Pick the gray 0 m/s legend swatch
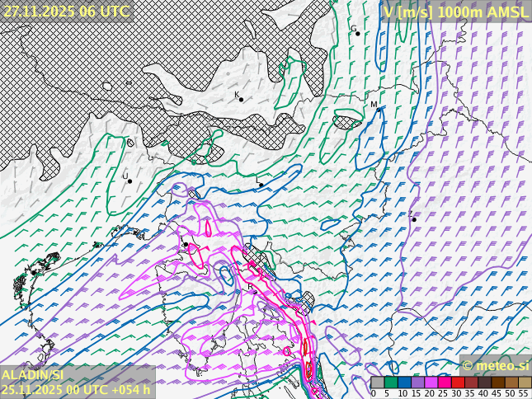This screenshot has width=532, height=399. (378, 383)
